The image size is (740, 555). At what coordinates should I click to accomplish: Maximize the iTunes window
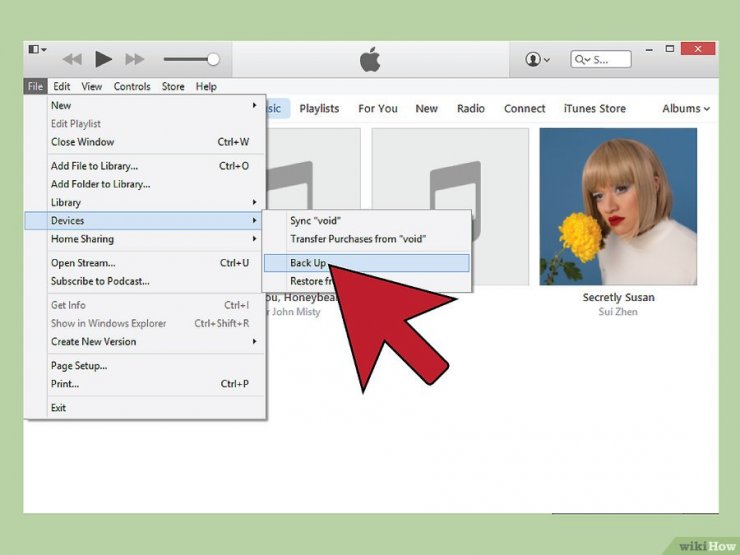670,49
